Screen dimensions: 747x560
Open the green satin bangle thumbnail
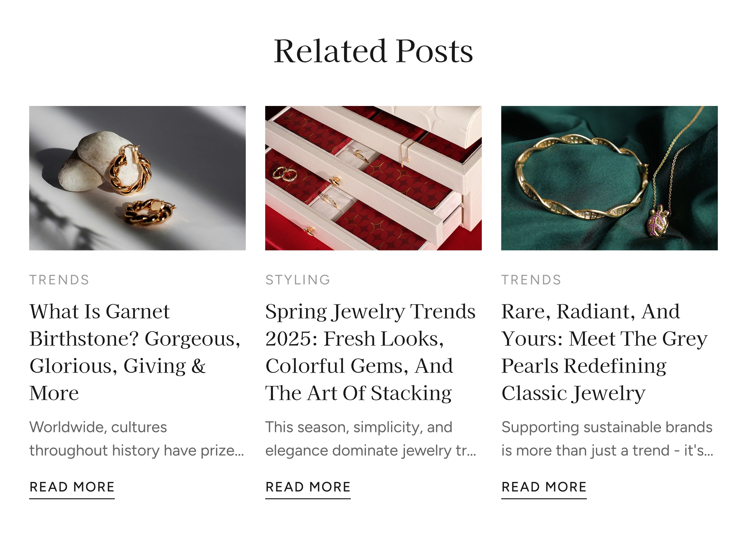click(609, 178)
